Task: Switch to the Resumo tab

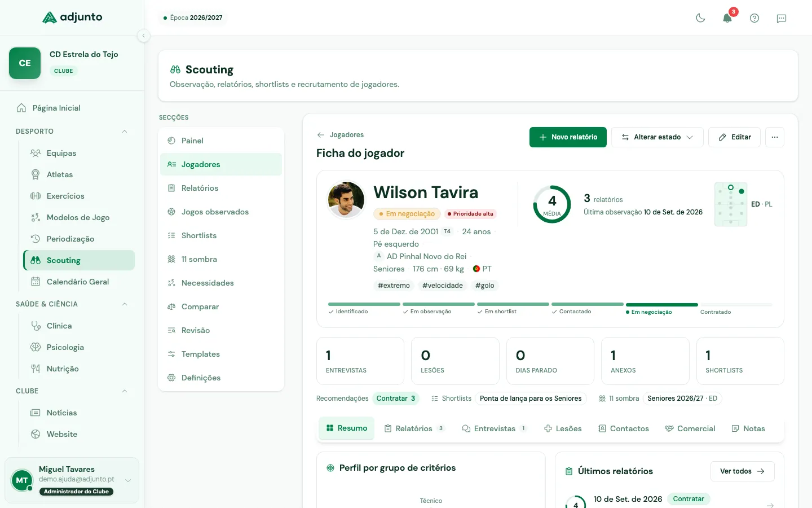Action: pos(346,428)
